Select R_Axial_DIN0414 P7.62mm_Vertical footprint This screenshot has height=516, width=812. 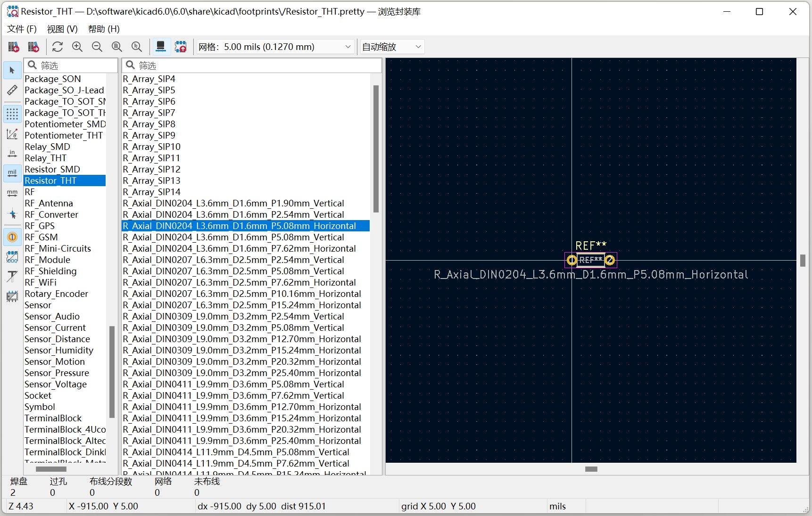pos(246,463)
